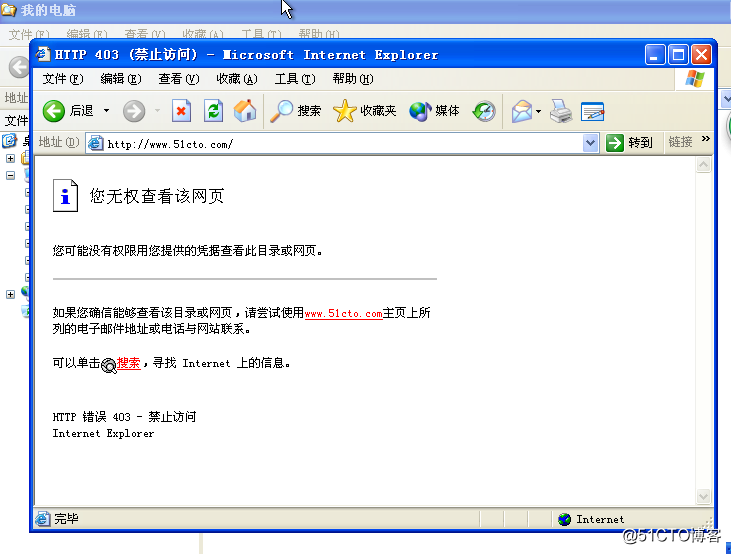Open the History clock icon
Viewport: 731px width, 554px height.
pos(484,111)
